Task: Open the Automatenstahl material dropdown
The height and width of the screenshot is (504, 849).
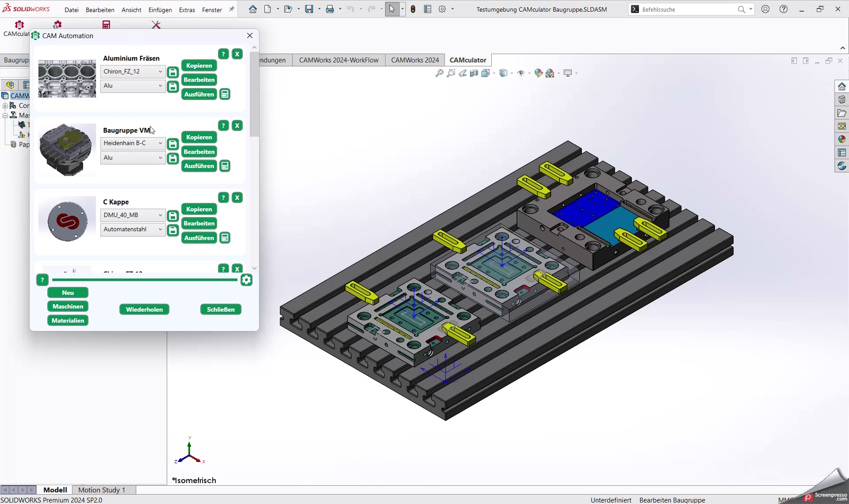Action: point(133,230)
